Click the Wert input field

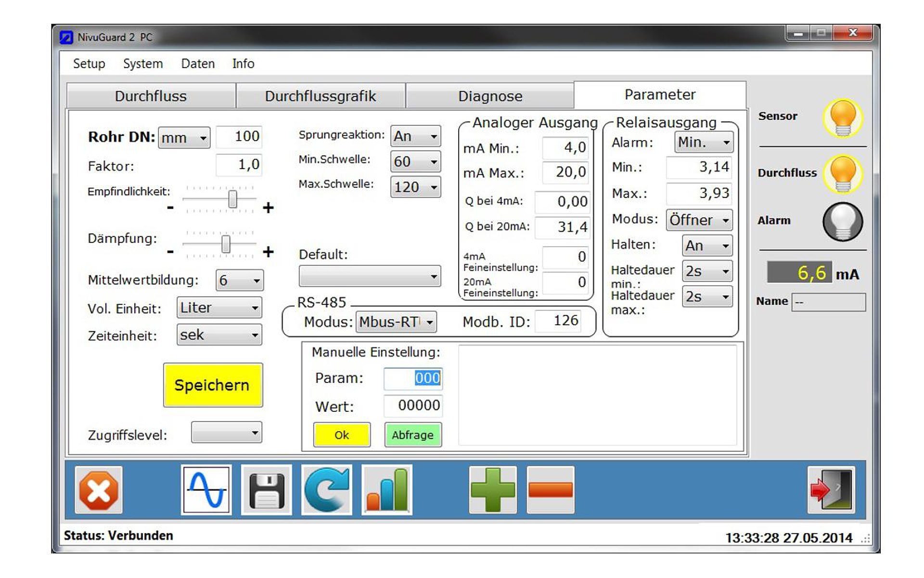point(413,406)
